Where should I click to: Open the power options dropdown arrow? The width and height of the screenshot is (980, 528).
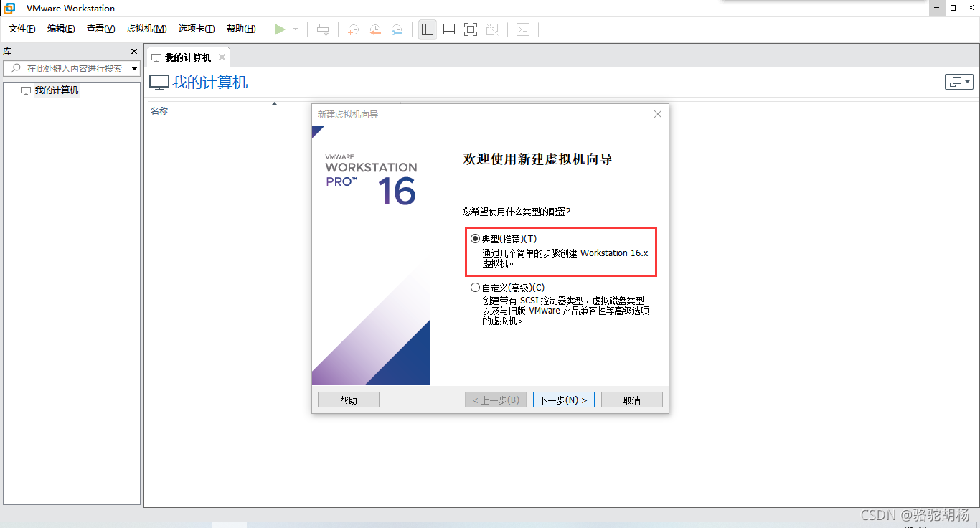point(296,29)
